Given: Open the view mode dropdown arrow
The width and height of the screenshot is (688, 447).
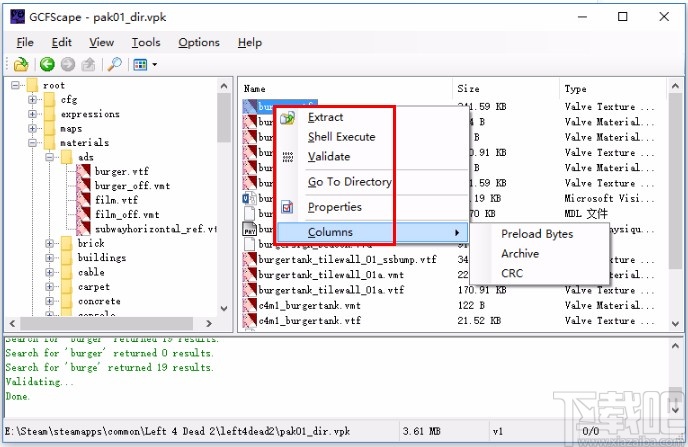Looking at the screenshot, I should pyautogui.click(x=154, y=65).
